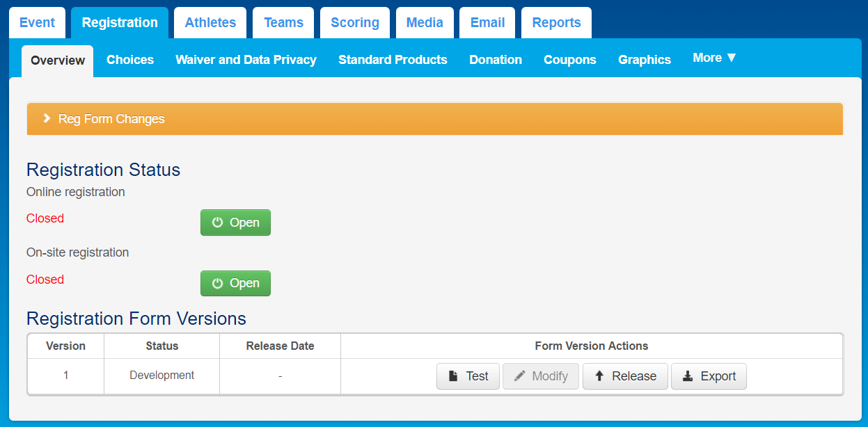
Task: Open online registration with the green button
Action: (x=235, y=223)
